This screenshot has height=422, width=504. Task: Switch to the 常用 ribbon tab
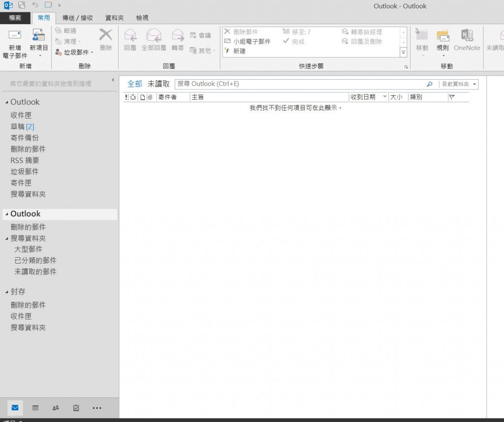pyautogui.click(x=44, y=18)
